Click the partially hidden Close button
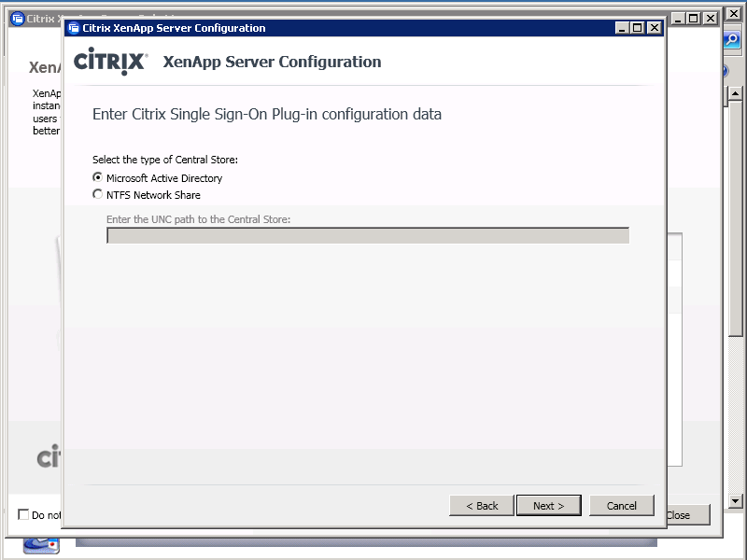 pyautogui.click(x=687, y=515)
